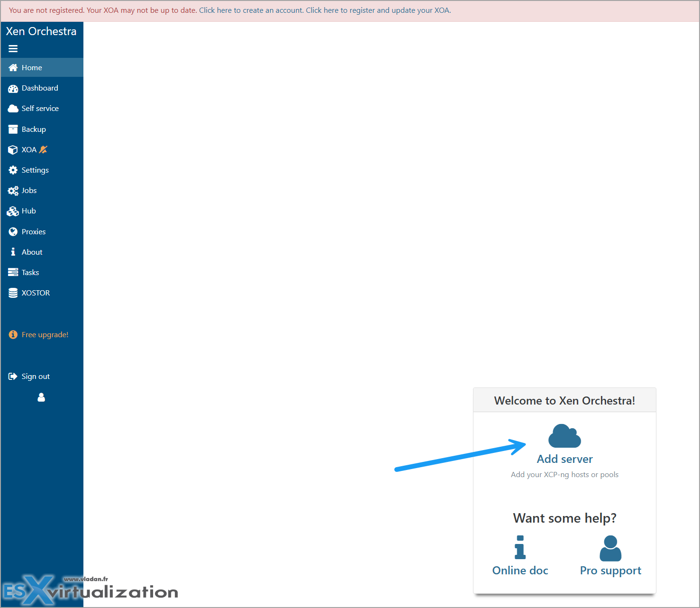This screenshot has height=608, width=700.
Task: Click the Free upgrade! link
Action: pyautogui.click(x=45, y=335)
